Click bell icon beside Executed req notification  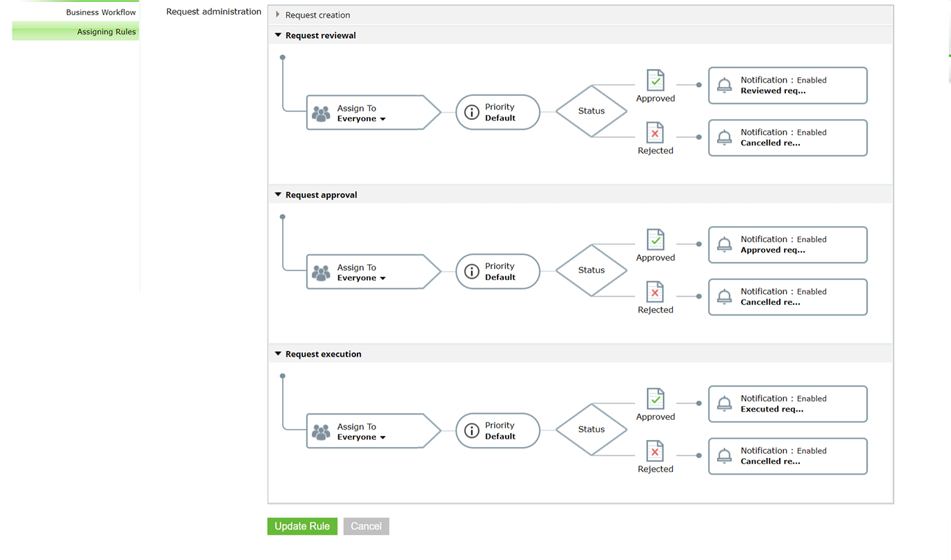(724, 403)
